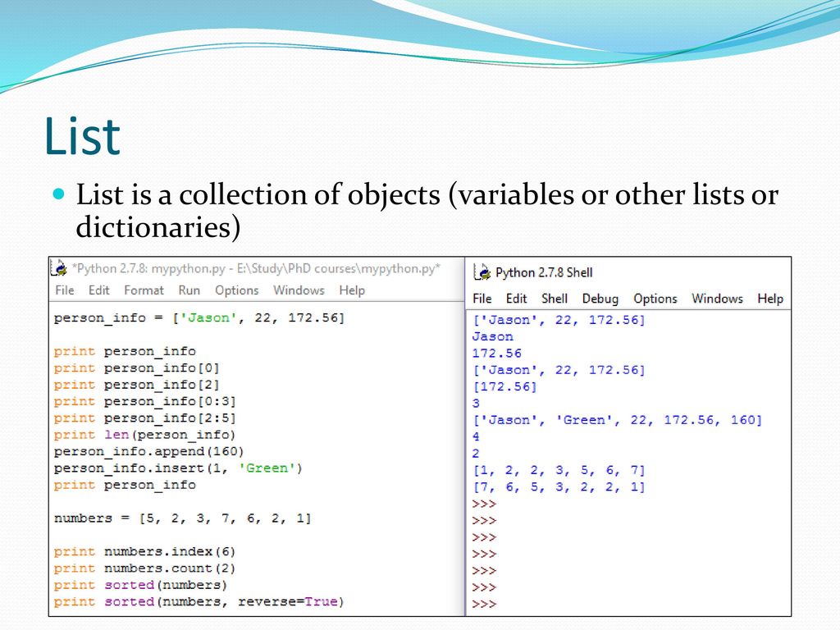Click the line person_info = ['Jason', 22, 172.56]
Screen dimensions: 840x630
coord(199,317)
